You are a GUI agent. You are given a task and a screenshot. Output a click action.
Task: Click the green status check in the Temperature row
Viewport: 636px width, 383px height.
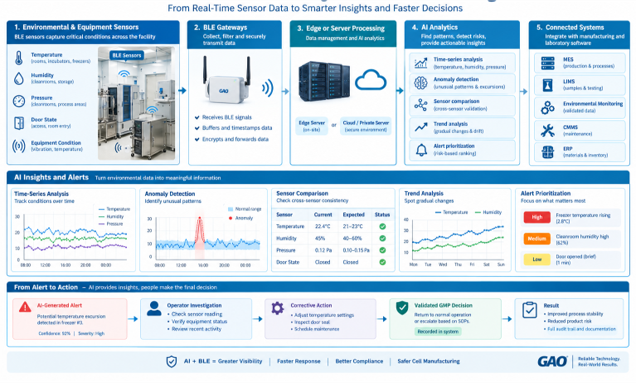pyautogui.click(x=382, y=226)
